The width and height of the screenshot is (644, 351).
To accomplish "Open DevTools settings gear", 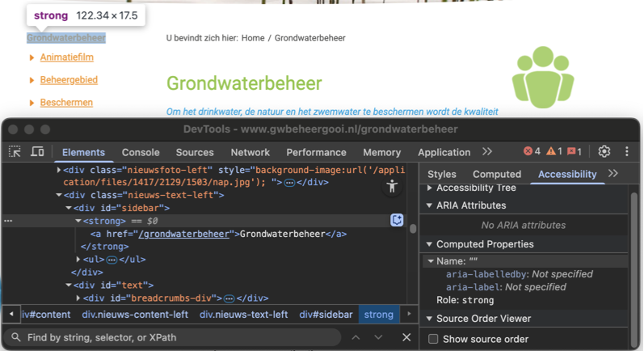I will 604,151.
